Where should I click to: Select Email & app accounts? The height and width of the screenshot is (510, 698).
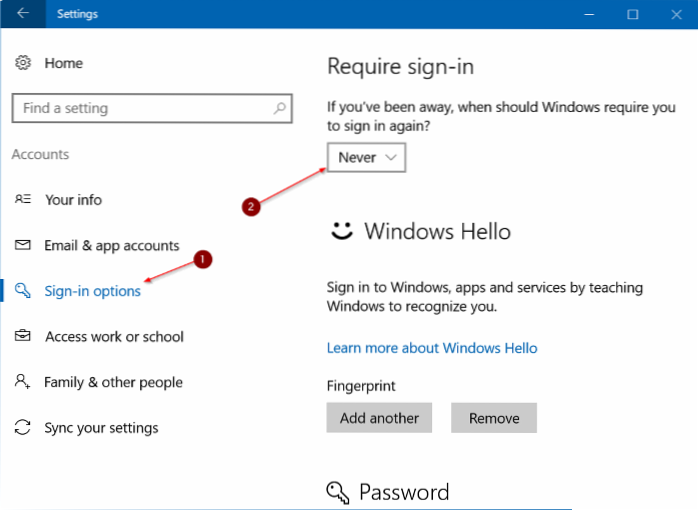coord(111,246)
